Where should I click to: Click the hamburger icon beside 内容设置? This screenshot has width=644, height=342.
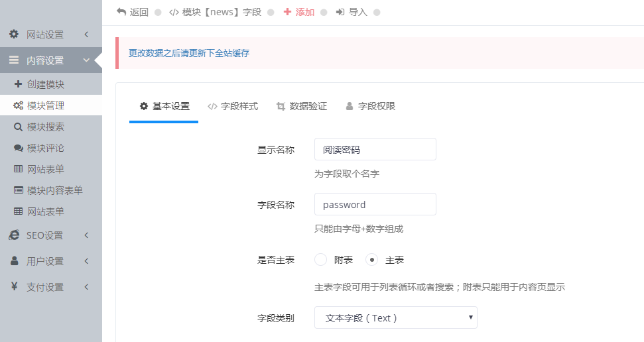click(x=14, y=60)
